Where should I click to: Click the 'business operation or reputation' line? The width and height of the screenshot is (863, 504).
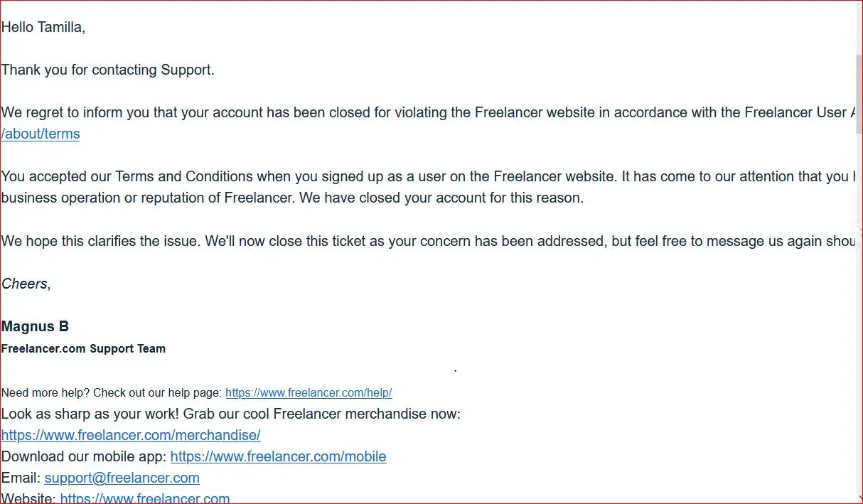pos(291,198)
